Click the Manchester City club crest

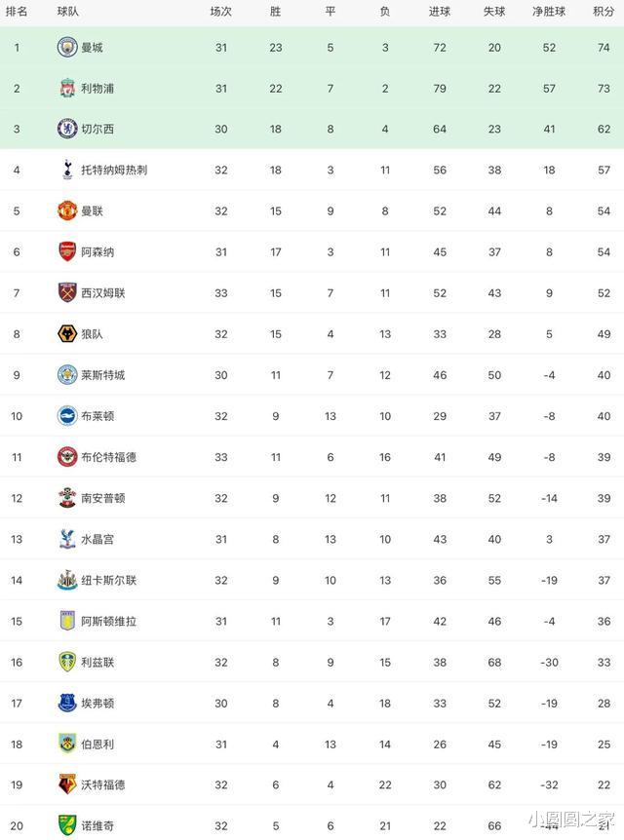tap(67, 47)
